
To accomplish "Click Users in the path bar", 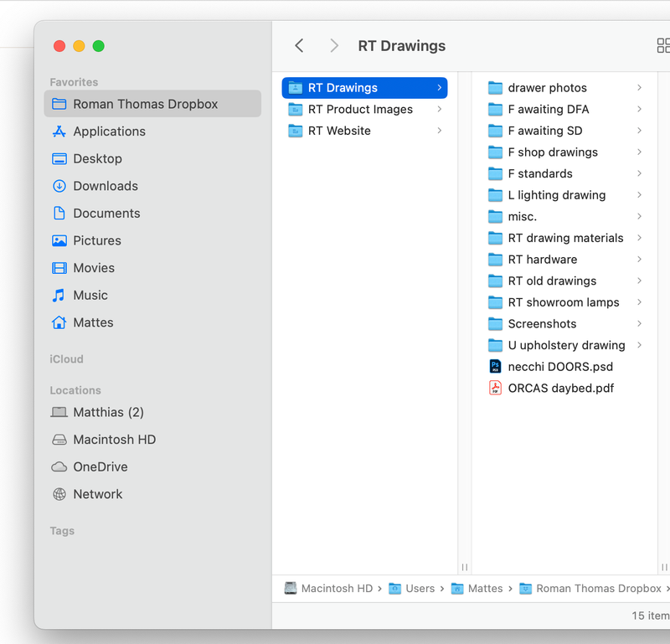I will (x=420, y=589).
